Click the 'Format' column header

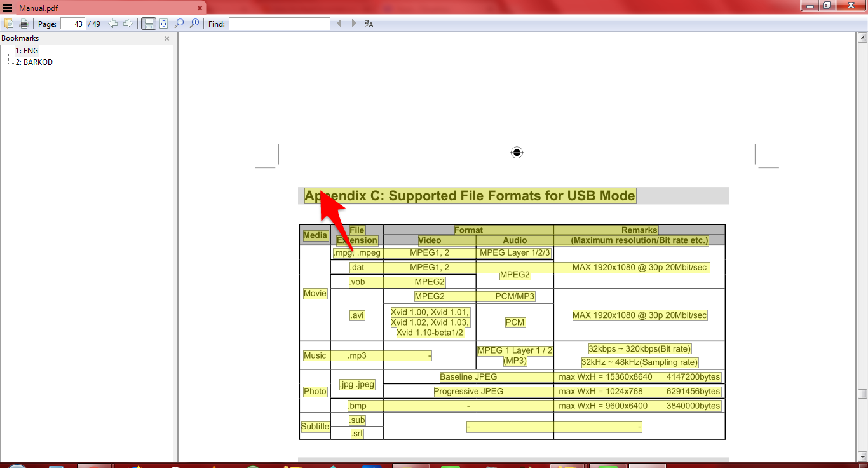[468, 230]
